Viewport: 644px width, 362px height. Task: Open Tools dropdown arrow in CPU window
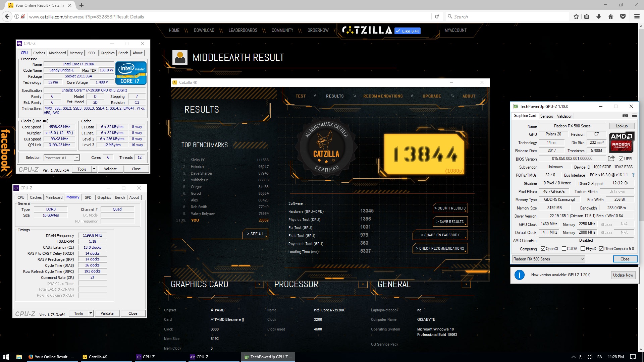94,169
